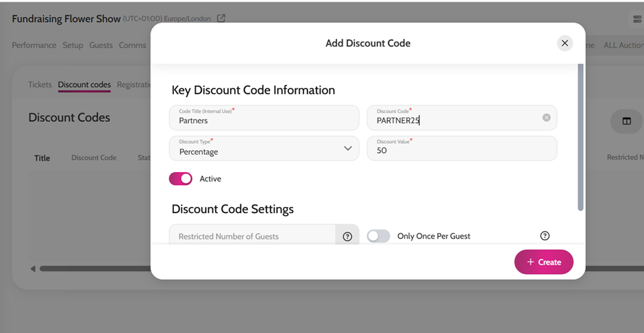
Task: Click the dialog vertical scrollbar
Action: 580,138
